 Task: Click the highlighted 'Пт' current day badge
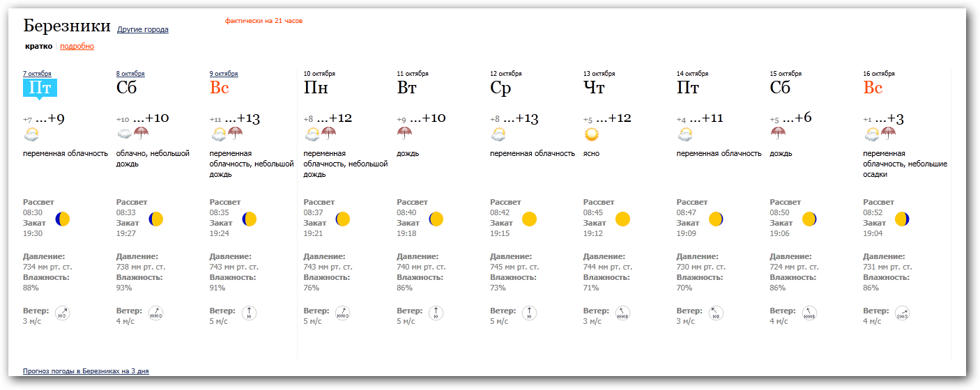coord(39,88)
